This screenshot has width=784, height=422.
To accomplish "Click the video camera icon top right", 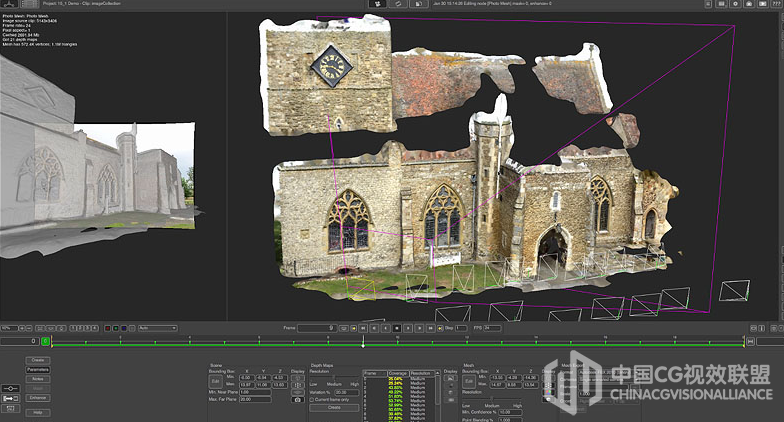I will tap(762, 4).
